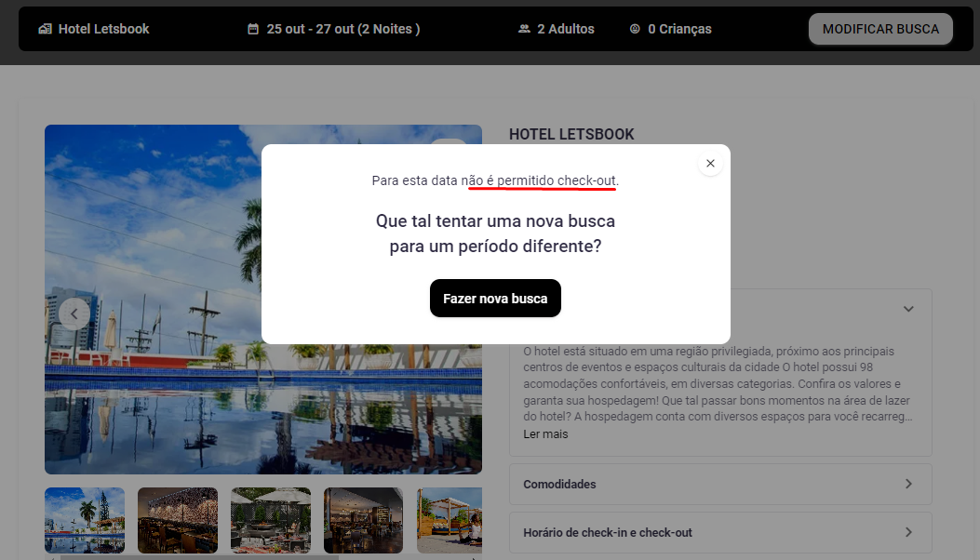Click the adults people icon
The height and width of the screenshot is (560, 980).
click(x=524, y=29)
